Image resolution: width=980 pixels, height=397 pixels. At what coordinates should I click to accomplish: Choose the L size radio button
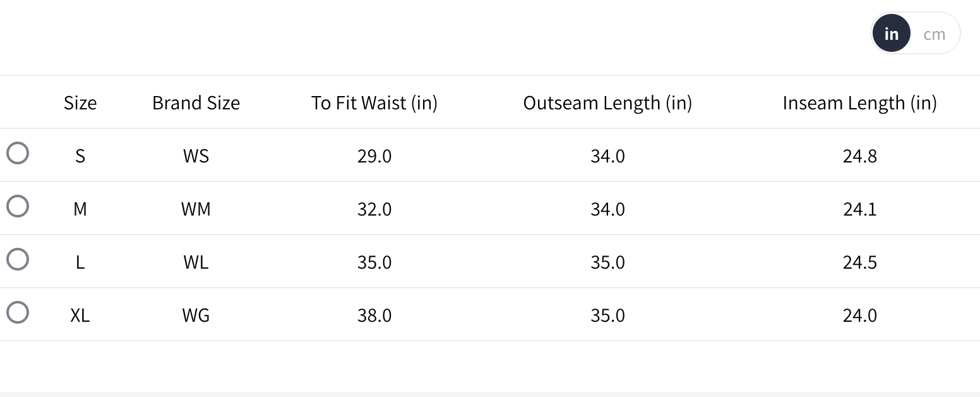[x=18, y=259]
